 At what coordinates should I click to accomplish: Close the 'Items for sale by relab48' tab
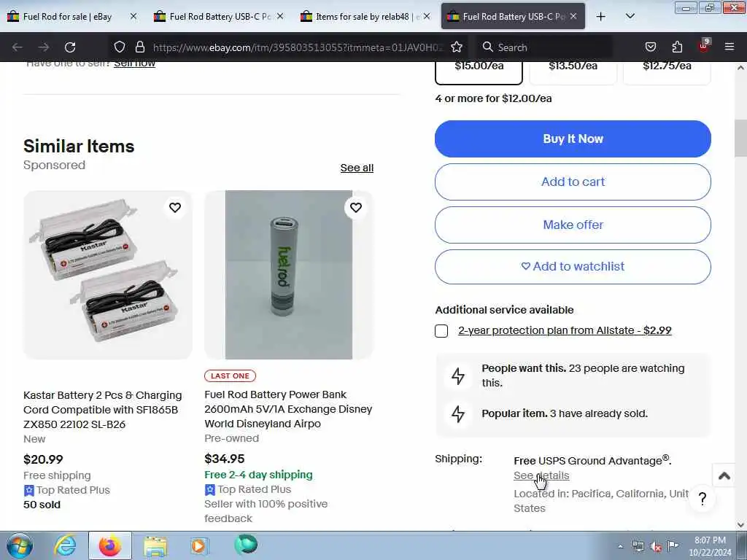point(427,16)
